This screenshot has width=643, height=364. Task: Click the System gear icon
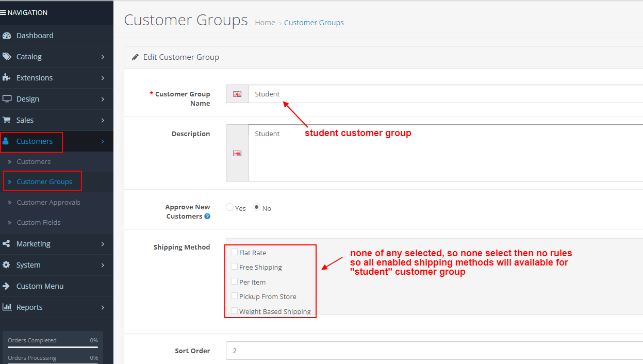pos(6,265)
